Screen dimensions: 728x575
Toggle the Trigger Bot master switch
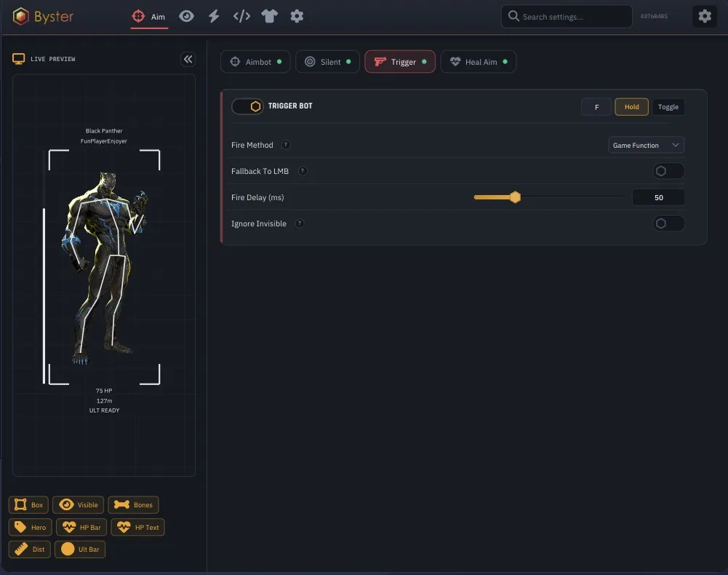[247, 106]
